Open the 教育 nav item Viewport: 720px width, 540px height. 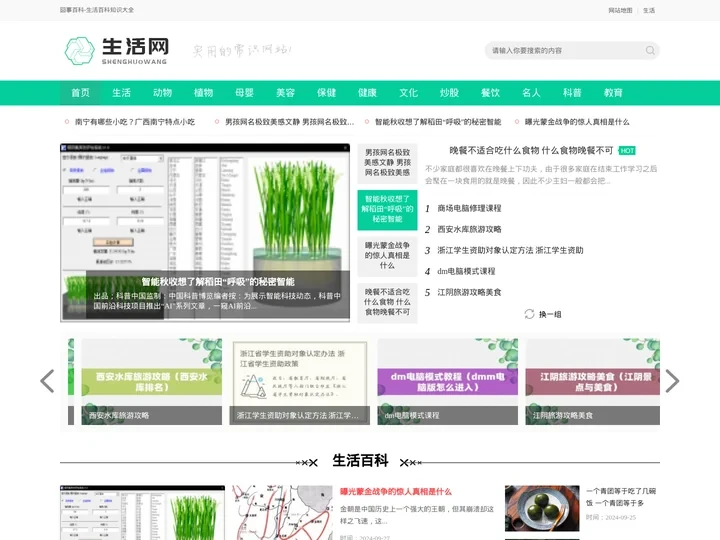pos(613,93)
